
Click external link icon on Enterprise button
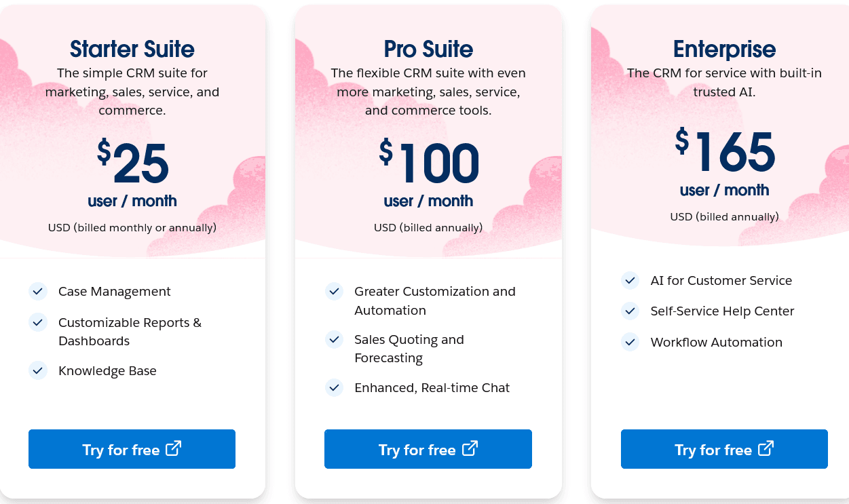[766, 448]
